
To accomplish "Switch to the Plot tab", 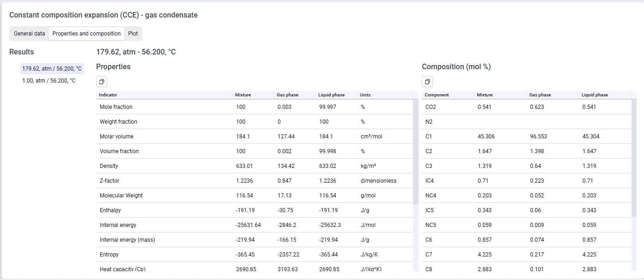I will point(133,34).
